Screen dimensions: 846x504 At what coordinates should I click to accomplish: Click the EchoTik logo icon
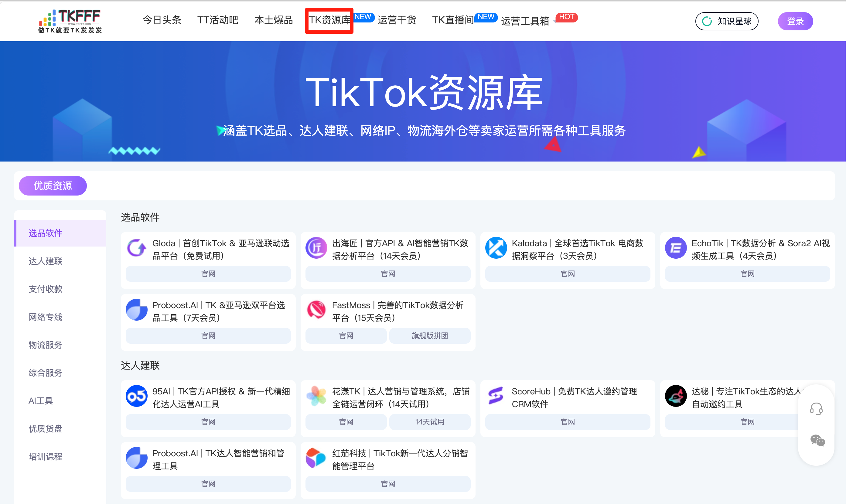[676, 248]
